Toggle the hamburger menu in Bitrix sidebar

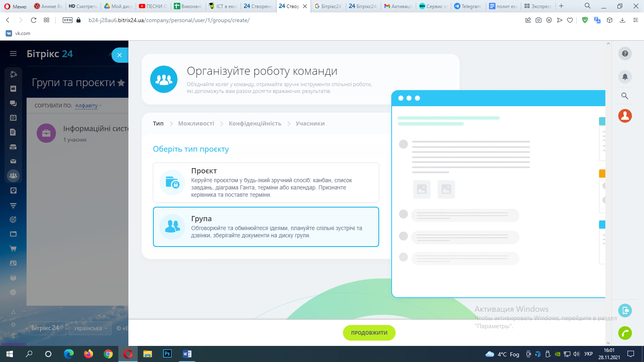pos(13,53)
